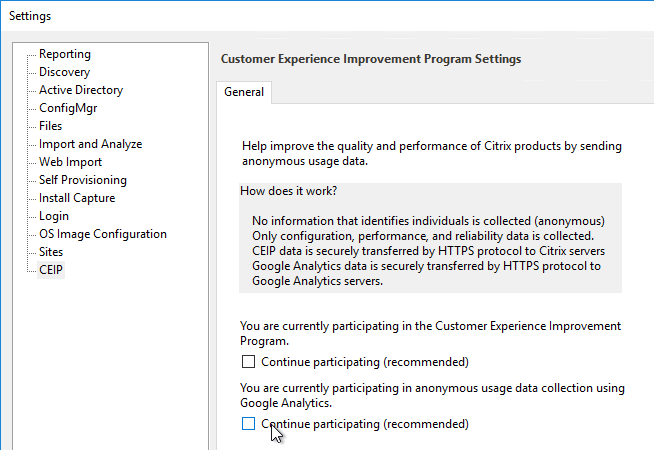This screenshot has width=654, height=450.
Task: Select Discovery in the settings tree
Action: point(64,72)
